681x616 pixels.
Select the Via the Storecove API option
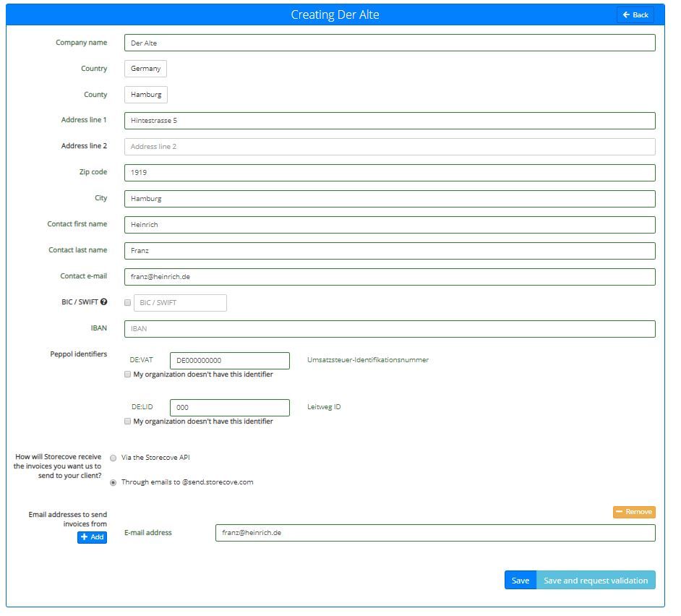click(113, 458)
